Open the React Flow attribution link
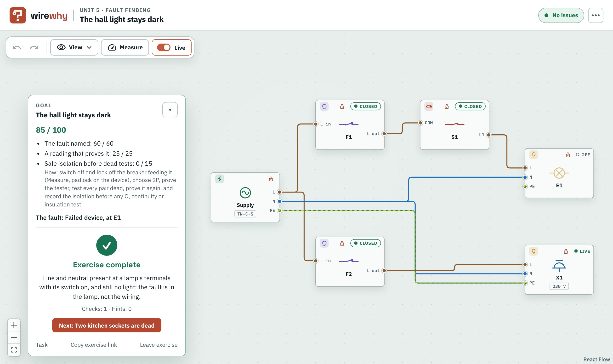Image resolution: width=613 pixels, height=364 pixels. tap(596, 359)
